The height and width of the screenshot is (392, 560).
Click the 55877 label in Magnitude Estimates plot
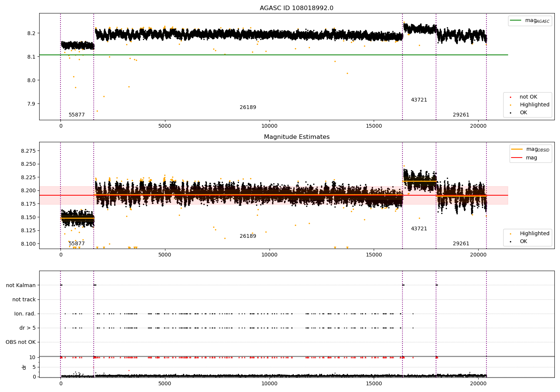pos(77,244)
